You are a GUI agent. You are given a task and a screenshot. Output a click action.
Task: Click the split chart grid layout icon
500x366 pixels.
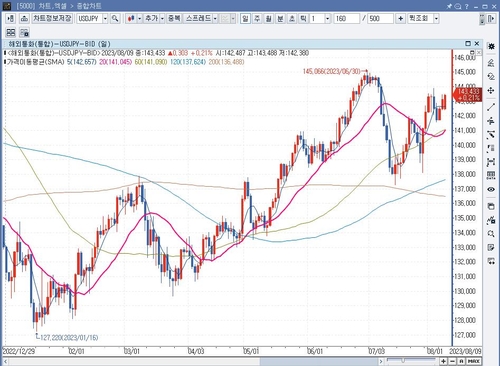point(11,32)
